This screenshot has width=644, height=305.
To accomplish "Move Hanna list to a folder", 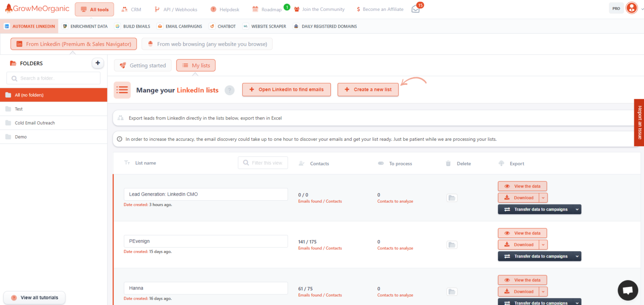I will (452, 292).
